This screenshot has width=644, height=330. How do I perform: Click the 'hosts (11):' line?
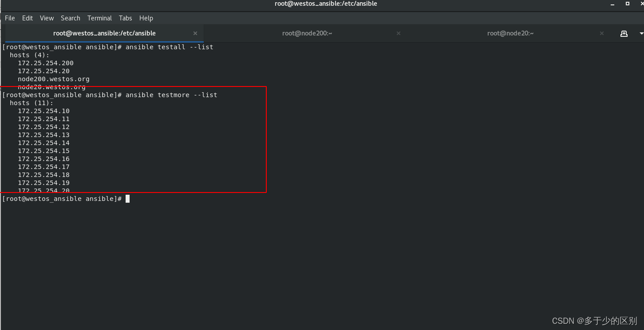point(32,103)
